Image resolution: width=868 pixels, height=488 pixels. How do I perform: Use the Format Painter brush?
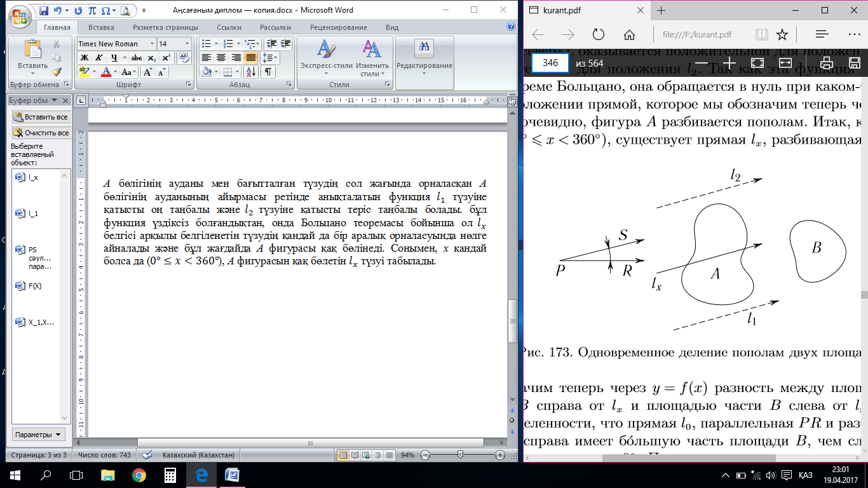[56, 72]
